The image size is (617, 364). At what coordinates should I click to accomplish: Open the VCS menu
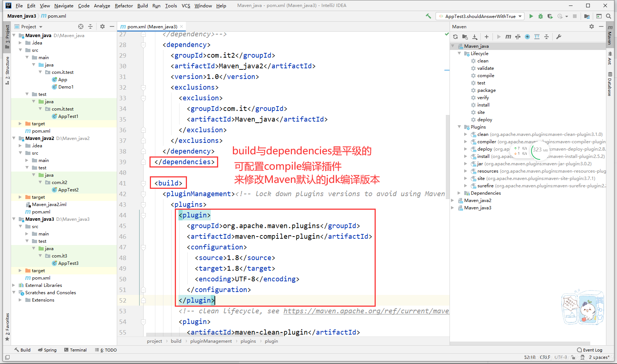pos(186,6)
